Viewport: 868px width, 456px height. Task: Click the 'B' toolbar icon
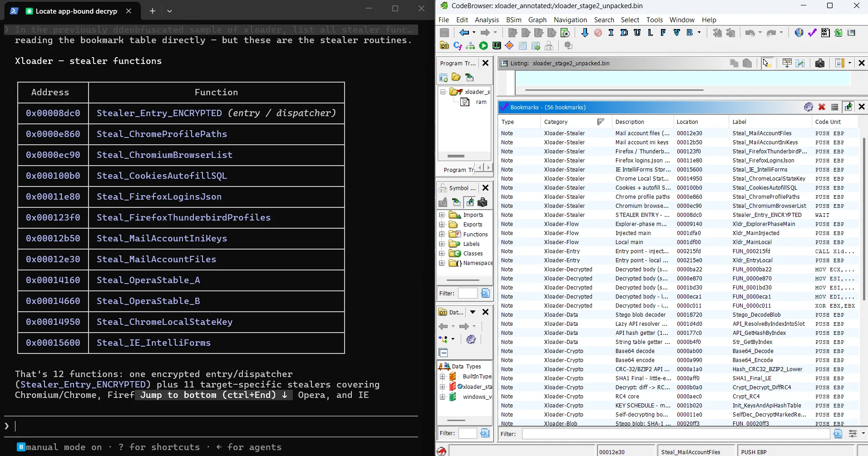[690, 33]
